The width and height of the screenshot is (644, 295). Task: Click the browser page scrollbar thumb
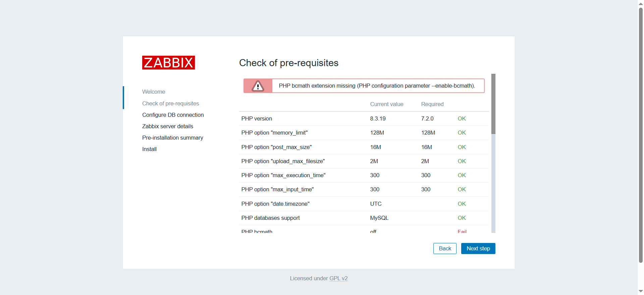coord(641,134)
